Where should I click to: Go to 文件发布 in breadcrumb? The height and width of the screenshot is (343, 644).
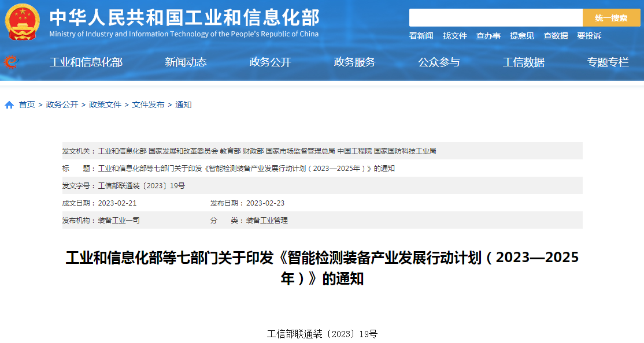tap(148, 105)
